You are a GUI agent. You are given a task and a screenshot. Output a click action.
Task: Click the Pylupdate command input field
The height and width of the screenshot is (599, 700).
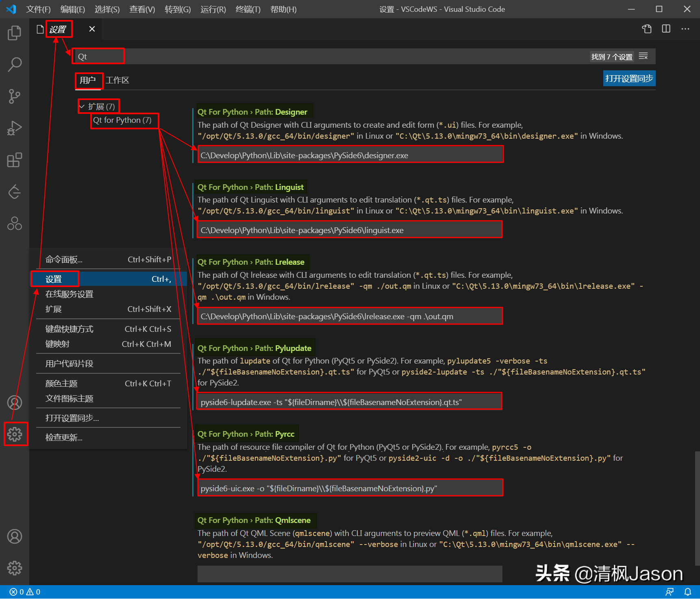point(350,402)
